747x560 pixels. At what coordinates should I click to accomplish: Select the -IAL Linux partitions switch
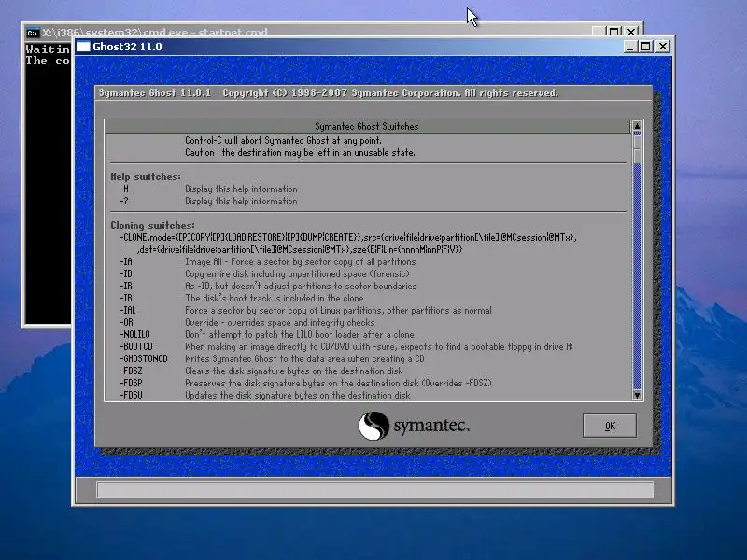coord(306,311)
